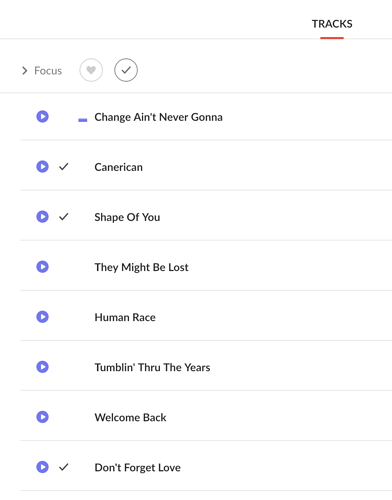
Task: Switch to the TRACKS tab
Action: (332, 24)
